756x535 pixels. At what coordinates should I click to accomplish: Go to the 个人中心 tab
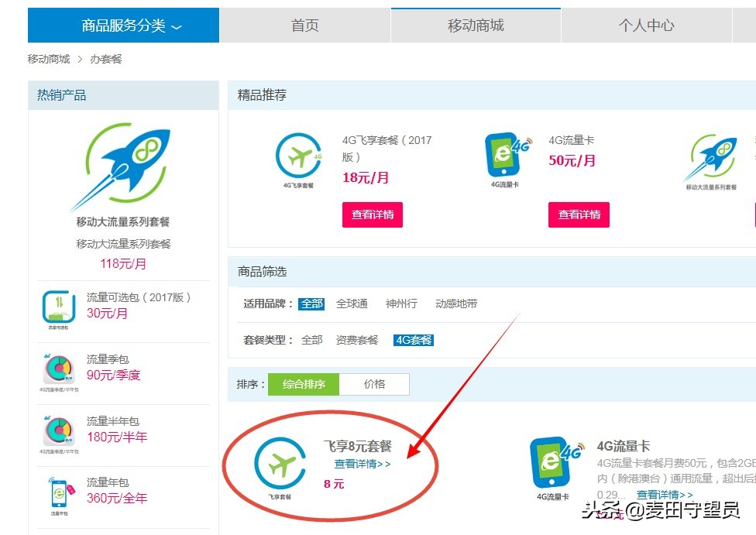647,25
